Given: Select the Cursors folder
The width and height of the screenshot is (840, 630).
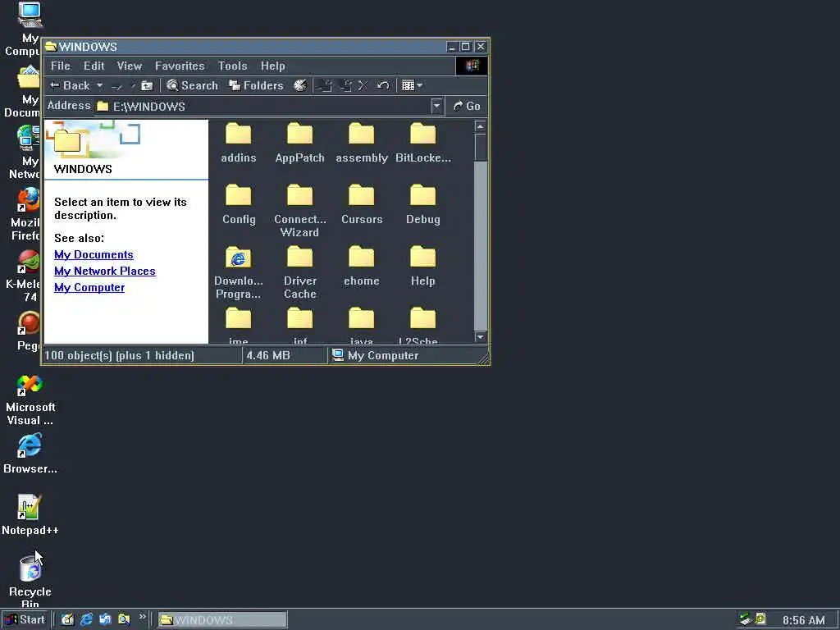Looking at the screenshot, I should click(x=362, y=204).
